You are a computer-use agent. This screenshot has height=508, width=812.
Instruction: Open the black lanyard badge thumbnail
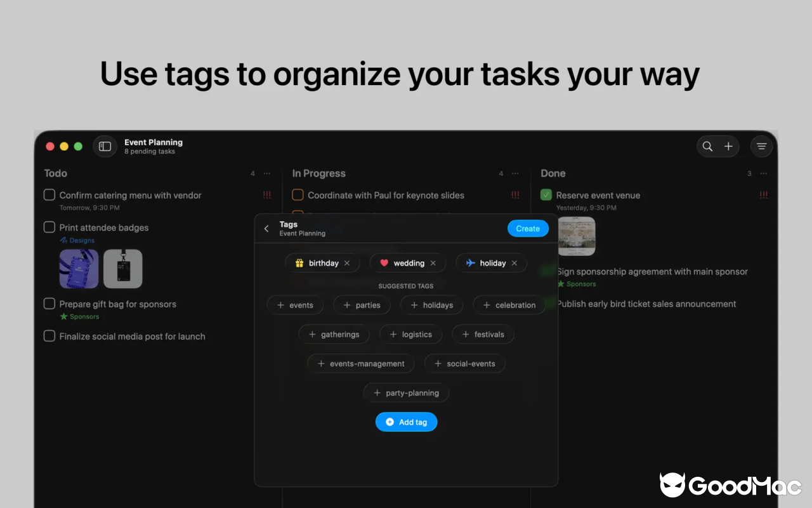123,269
